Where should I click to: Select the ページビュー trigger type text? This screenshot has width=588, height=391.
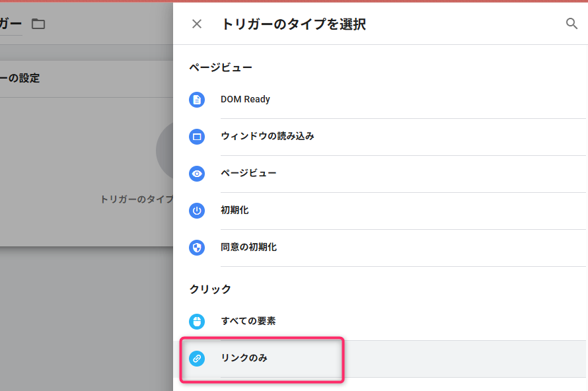tap(248, 174)
